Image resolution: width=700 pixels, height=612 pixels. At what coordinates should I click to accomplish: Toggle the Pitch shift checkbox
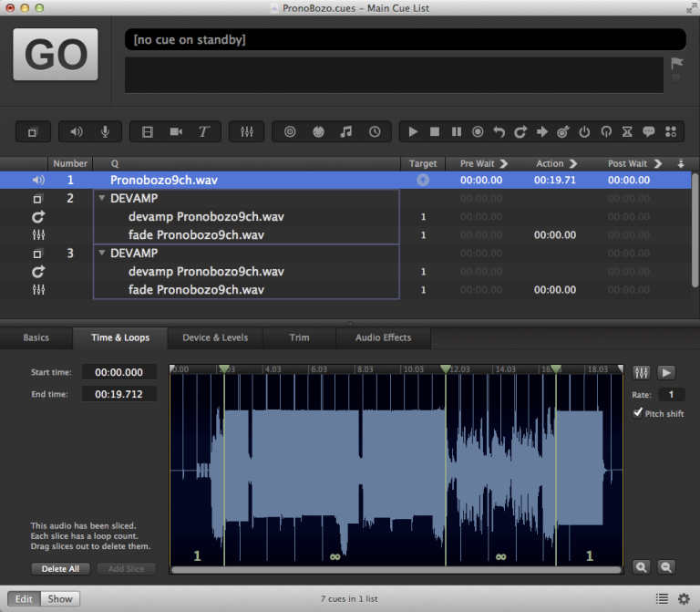pyautogui.click(x=638, y=413)
